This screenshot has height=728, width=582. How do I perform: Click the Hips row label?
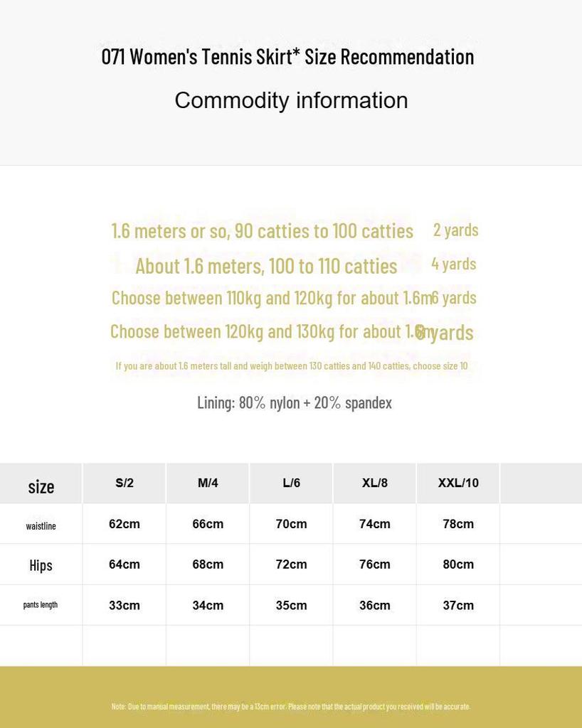[41, 565]
